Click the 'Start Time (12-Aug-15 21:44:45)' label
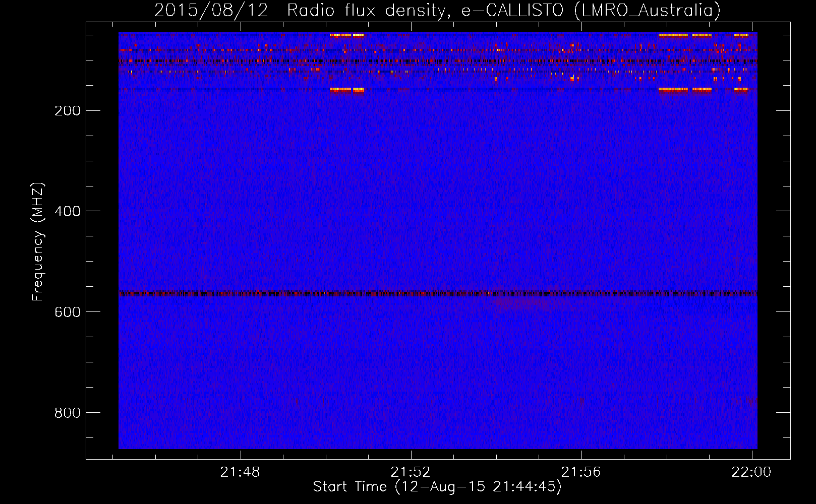Image resolution: width=816 pixels, height=504 pixels. coord(437,487)
